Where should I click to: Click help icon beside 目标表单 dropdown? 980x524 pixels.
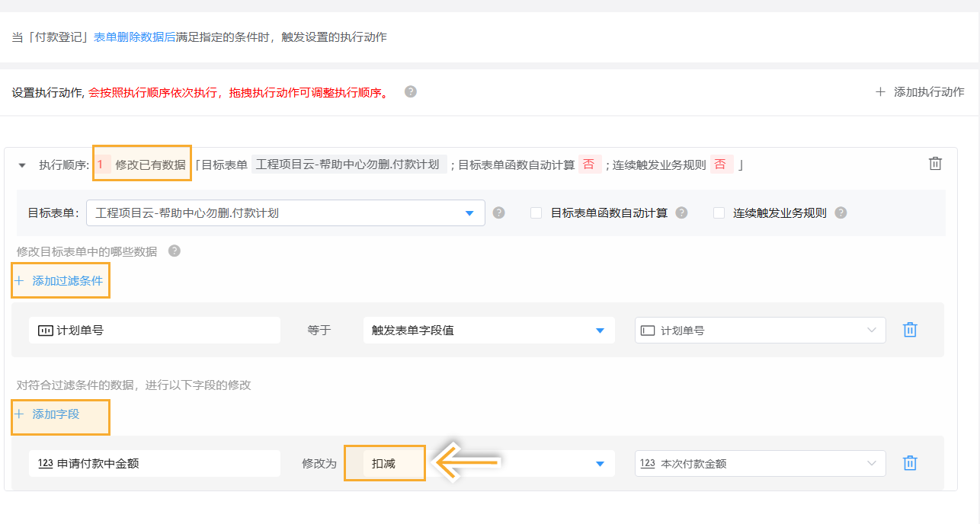coord(498,213)
